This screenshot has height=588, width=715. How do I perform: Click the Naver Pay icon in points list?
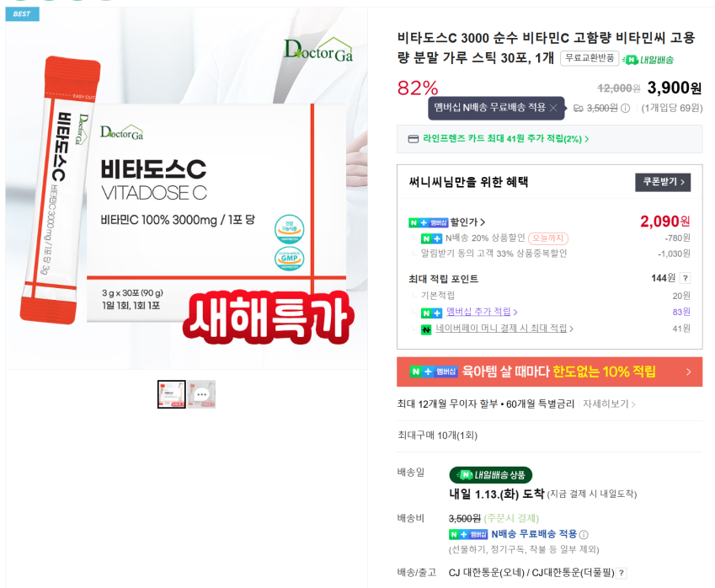(426, 329)
